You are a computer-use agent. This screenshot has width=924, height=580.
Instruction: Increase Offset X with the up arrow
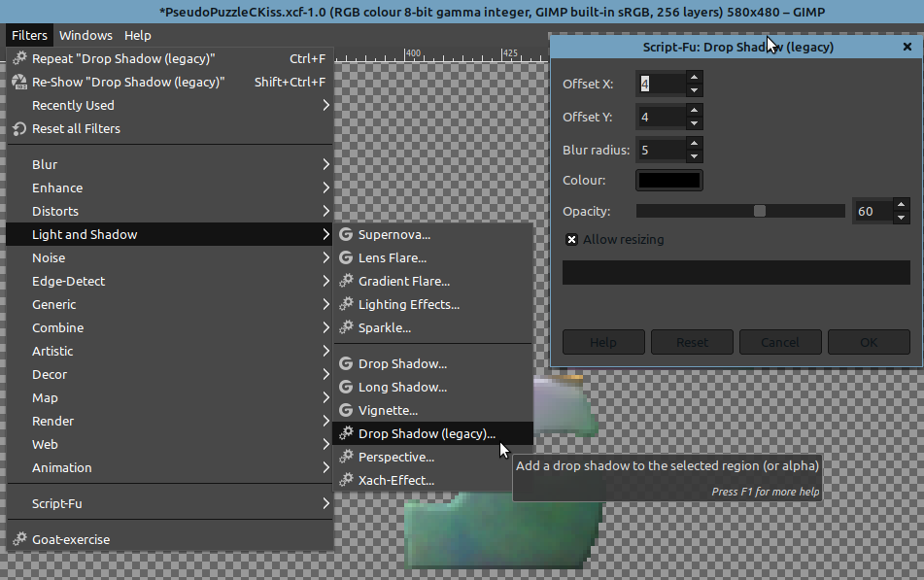693,77
